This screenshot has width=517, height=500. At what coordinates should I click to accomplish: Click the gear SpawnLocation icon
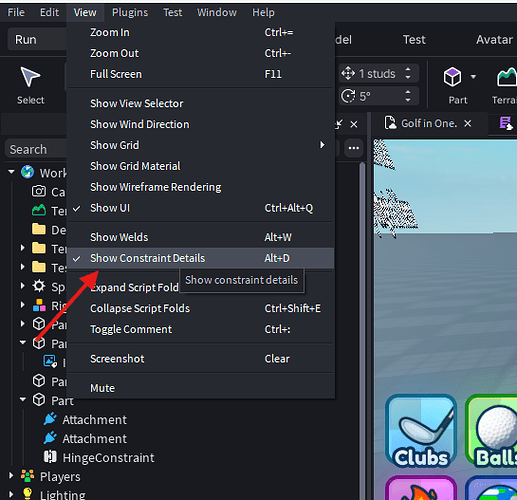[x=39, y=286]
